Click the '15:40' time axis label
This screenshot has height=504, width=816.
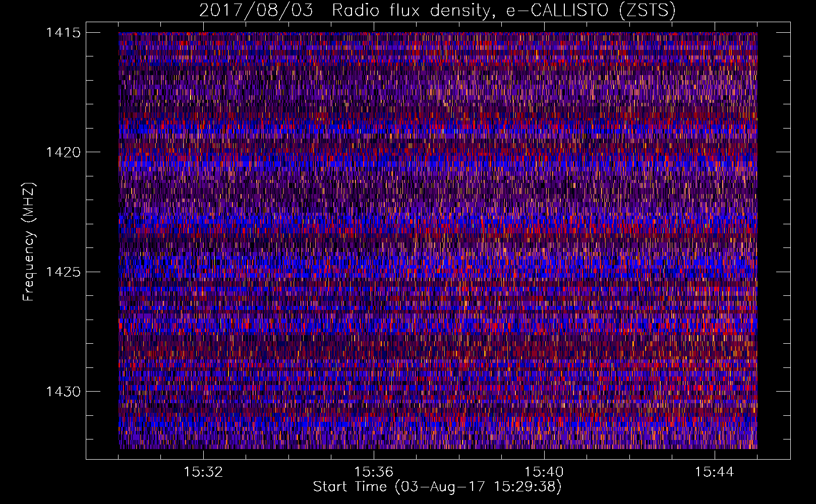click(x=544, y=472)
